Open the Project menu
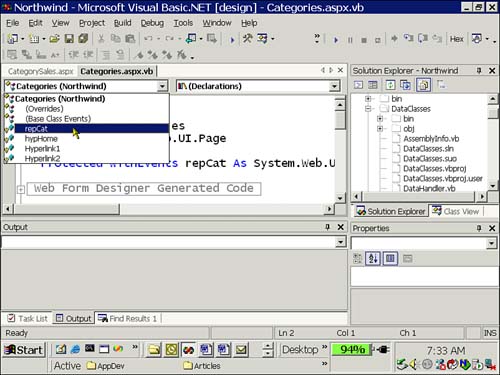 (92, 23)
